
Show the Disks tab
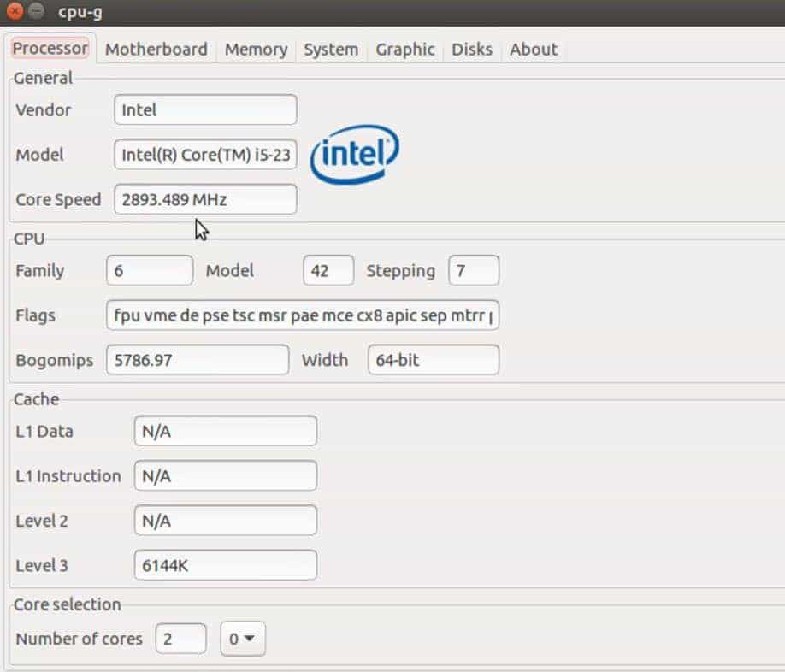click(472, 50)
